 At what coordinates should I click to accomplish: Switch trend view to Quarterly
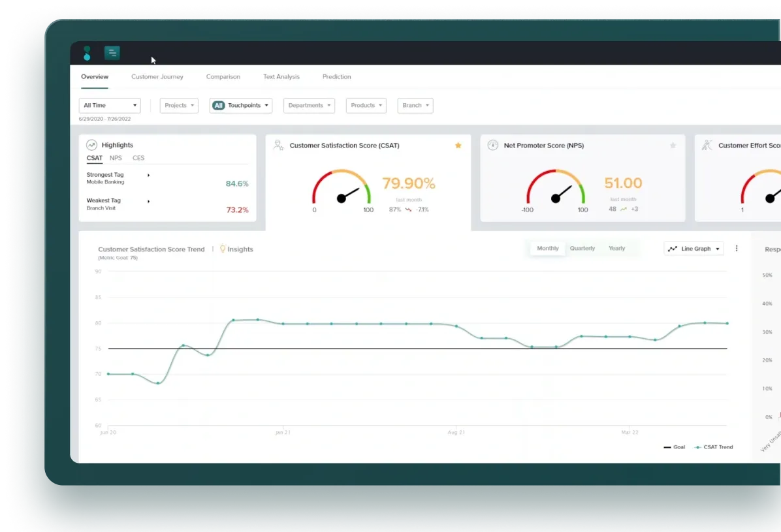[582, 249]
